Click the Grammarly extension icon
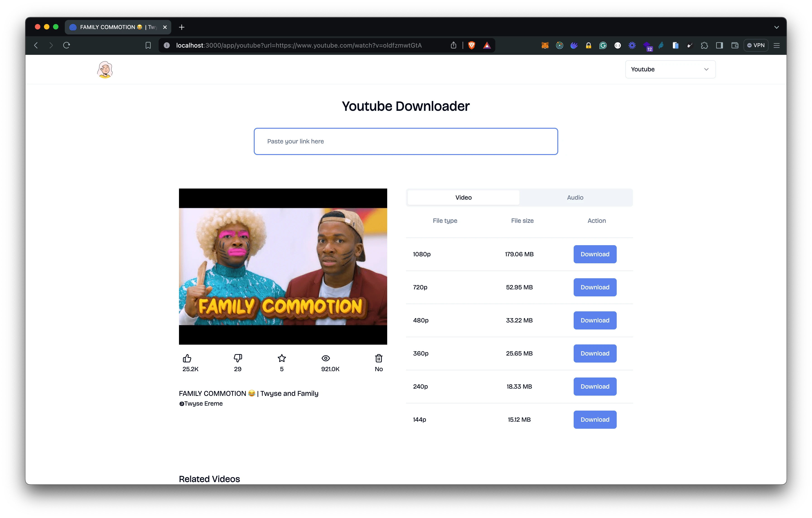 (603, 45)
